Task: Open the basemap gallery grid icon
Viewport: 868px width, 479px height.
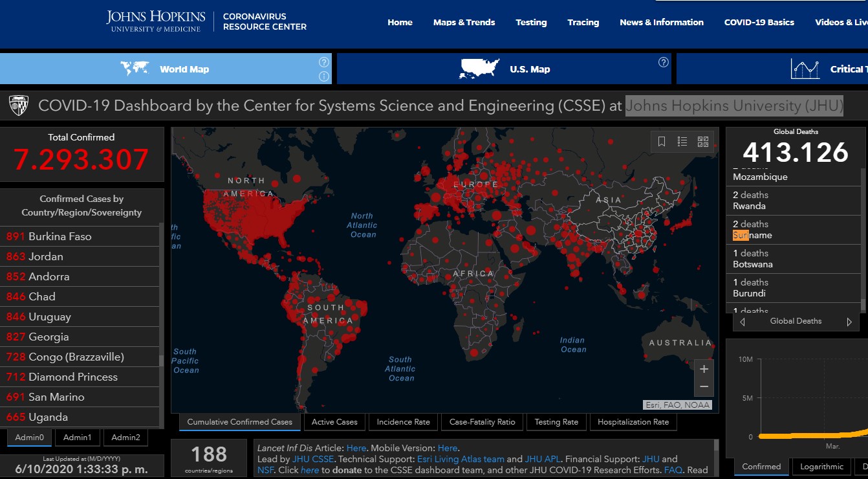Action: 703,142
